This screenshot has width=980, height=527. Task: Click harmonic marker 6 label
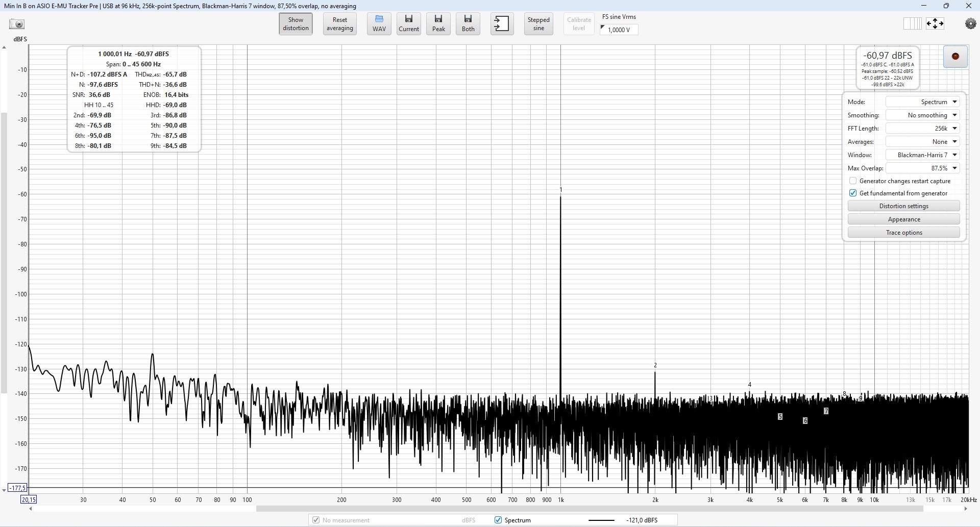805,421
